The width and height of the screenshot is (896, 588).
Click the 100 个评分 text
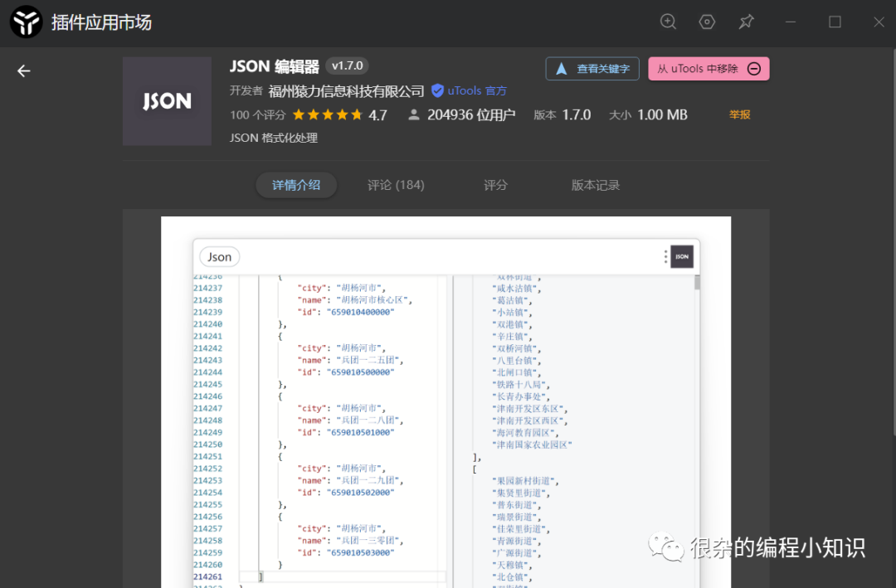point(257,114)
